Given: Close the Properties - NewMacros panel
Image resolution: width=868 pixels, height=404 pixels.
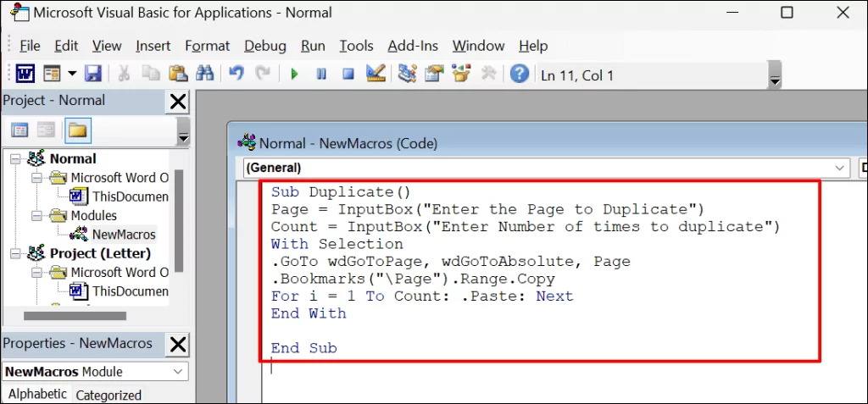Looking at the screenshot, I should click(178, 345).
